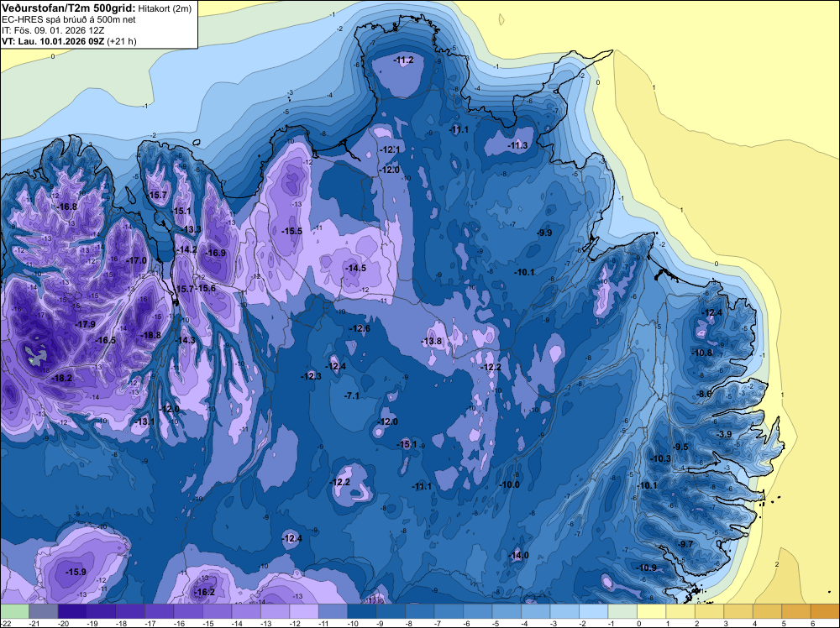Click the -11.3 temperature value

[x=517, y=145]
